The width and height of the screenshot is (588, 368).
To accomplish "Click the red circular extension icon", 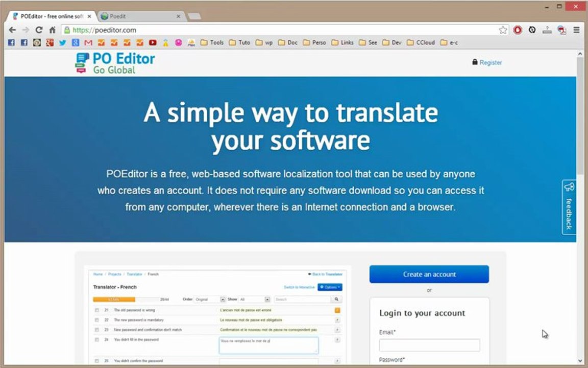I will click(x=518, y=30).
